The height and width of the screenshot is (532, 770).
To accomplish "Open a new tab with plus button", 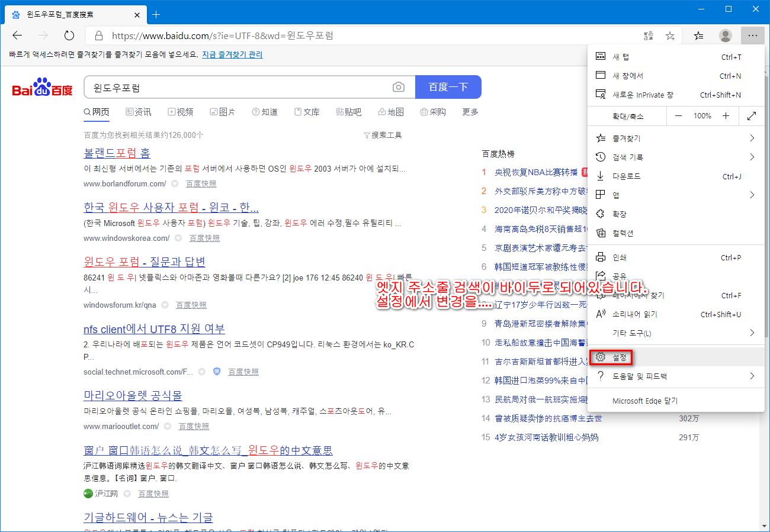I will pyautogui.click(x=156, y=14).
